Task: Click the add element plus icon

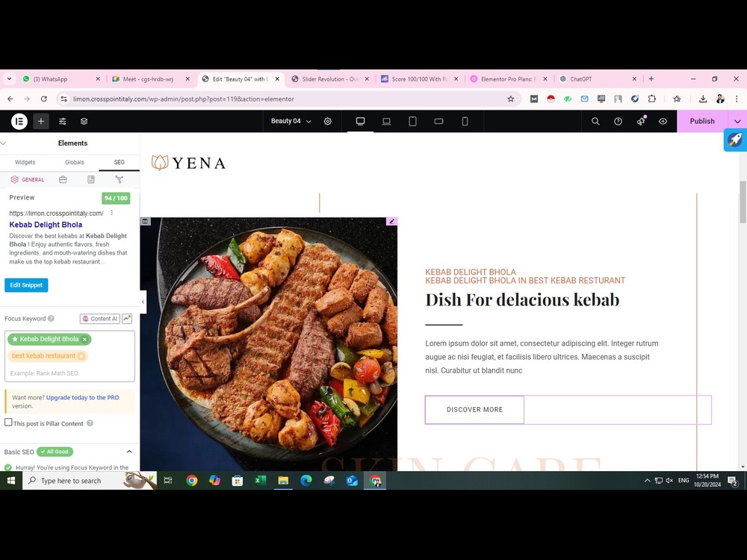Action: click(41, 122)
